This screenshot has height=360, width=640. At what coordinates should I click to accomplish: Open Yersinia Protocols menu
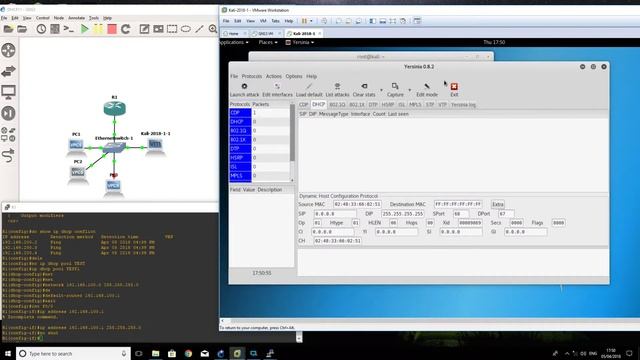point(252,76)
